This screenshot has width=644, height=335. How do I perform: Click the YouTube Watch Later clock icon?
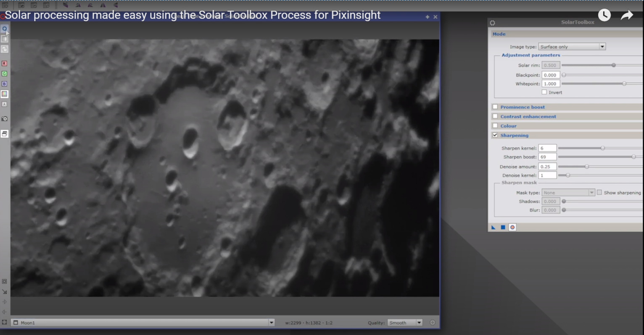pos(604,15)
